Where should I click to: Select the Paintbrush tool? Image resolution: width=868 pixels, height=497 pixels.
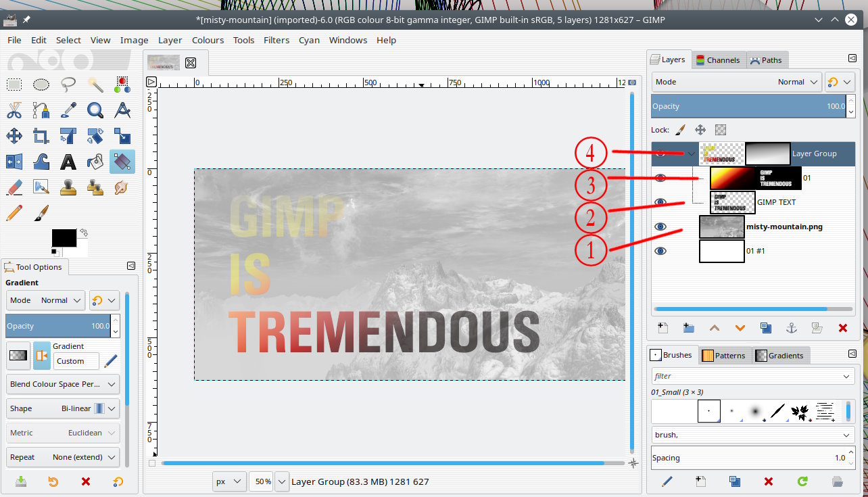click(41, 213)
